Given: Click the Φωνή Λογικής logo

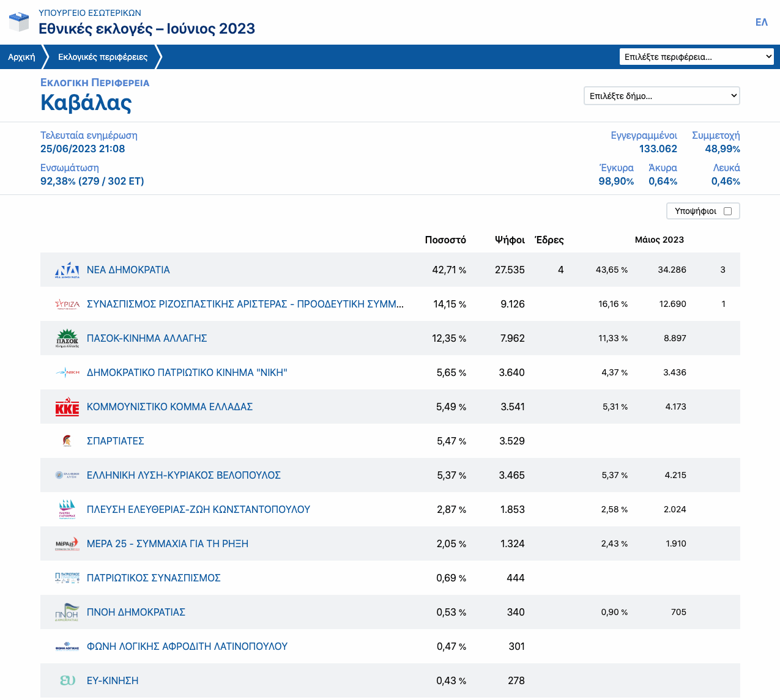Looking at the screenshot, I should pos(67,646).
